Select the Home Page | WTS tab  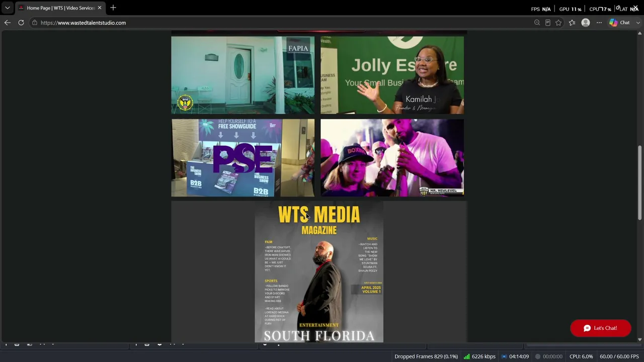[x=60, y=8]
